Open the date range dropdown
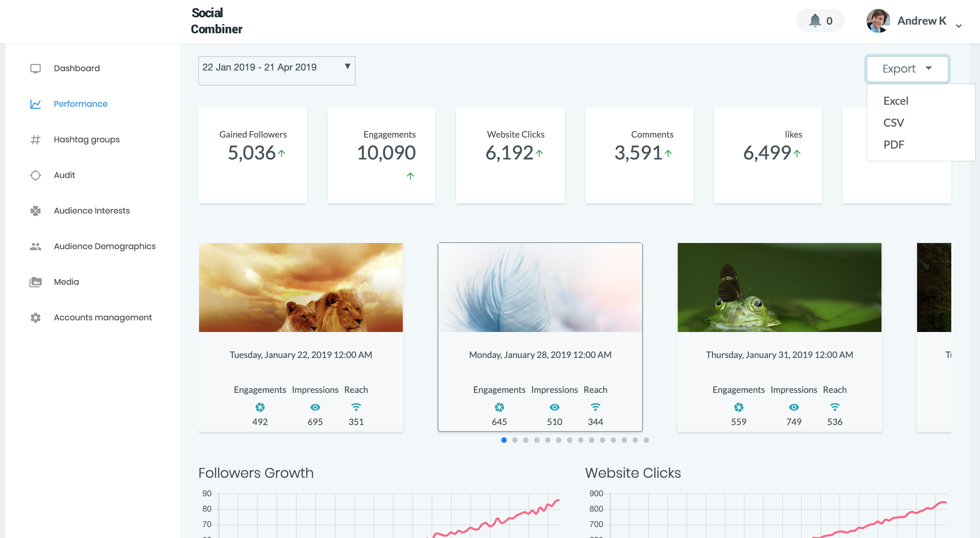 coord(277,71)
